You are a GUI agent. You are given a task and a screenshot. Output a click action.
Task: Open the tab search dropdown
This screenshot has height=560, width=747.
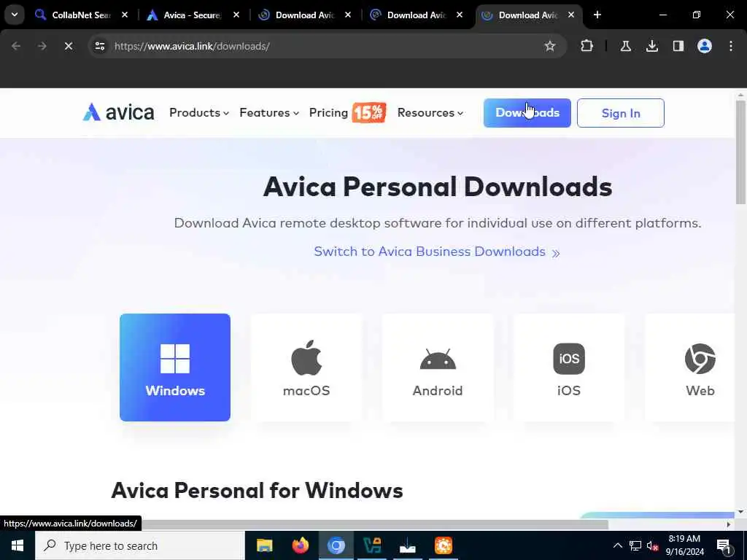click(x=15, y=15)
